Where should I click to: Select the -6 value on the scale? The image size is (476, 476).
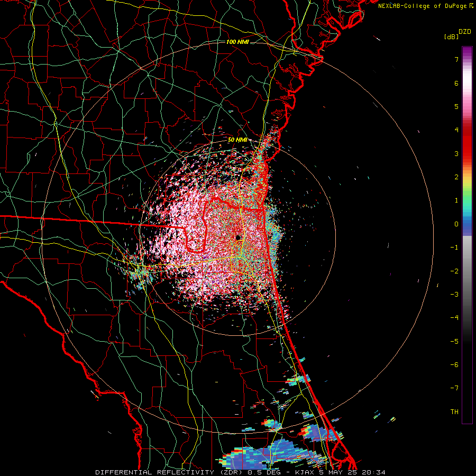pyautogui.click(x=454, y=364)
